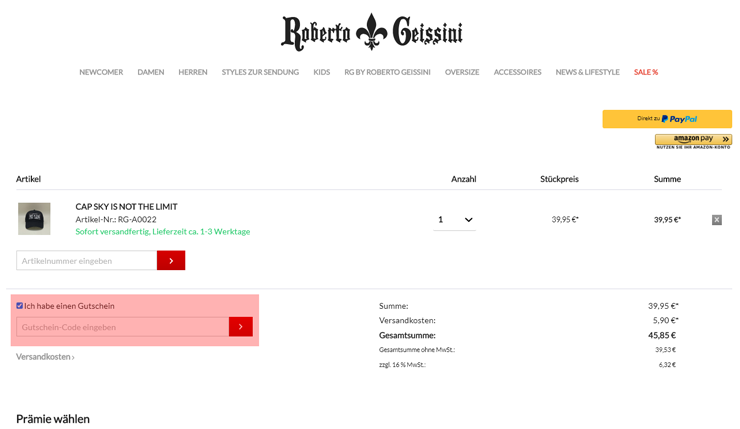Click the 'Prämie wählen' heading

tap(53, 419)
